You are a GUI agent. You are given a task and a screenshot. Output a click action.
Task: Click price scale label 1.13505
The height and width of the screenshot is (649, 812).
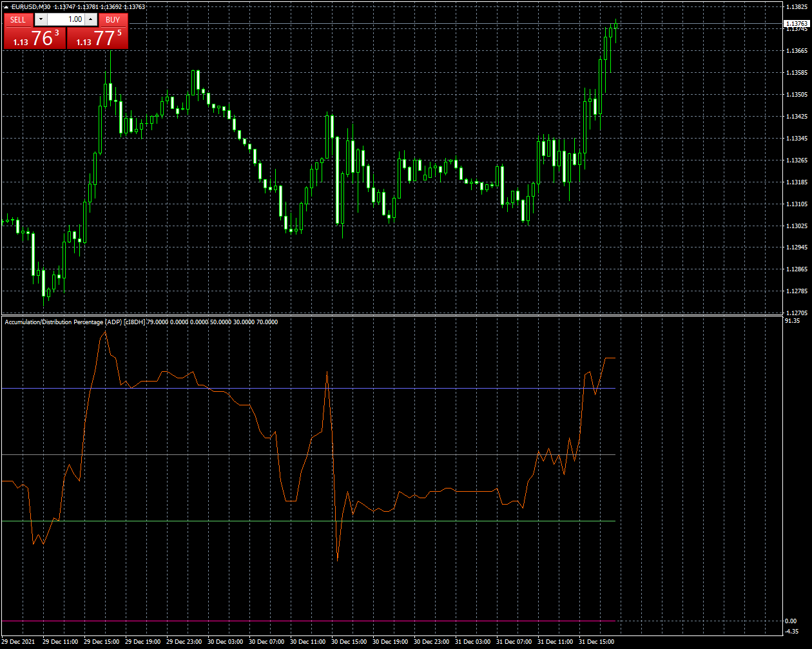797,94
